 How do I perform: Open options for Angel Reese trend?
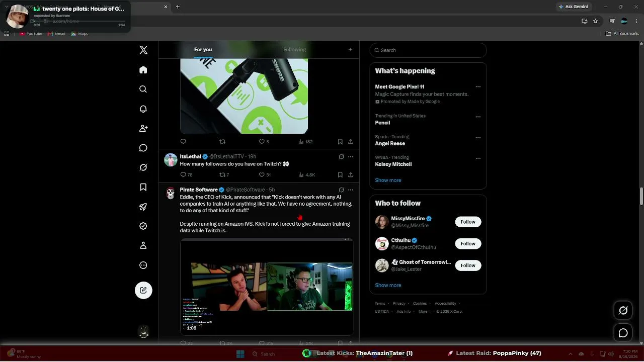[478, 137]
